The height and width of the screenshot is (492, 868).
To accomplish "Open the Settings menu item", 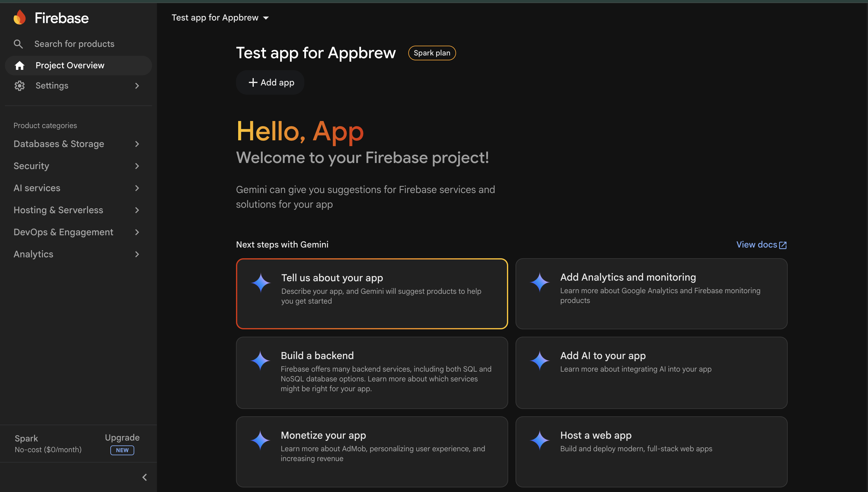I will [78, 86].
